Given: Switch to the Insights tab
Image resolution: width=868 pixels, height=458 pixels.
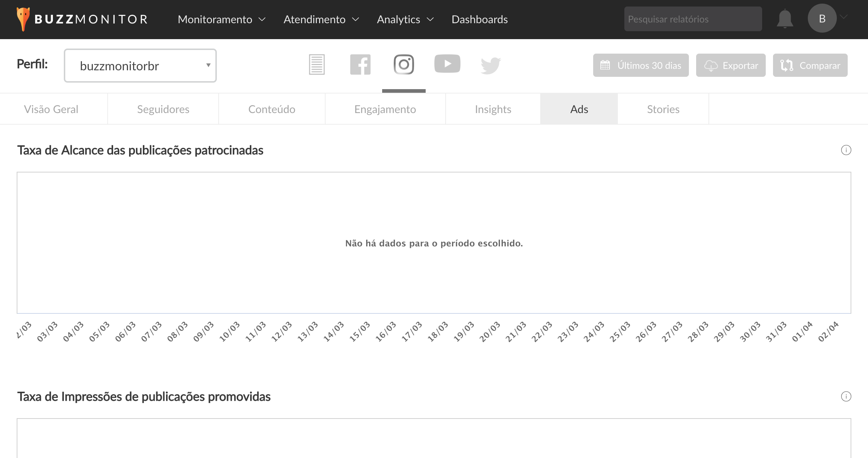Looking at the screenshot, I should coord(493,109).
